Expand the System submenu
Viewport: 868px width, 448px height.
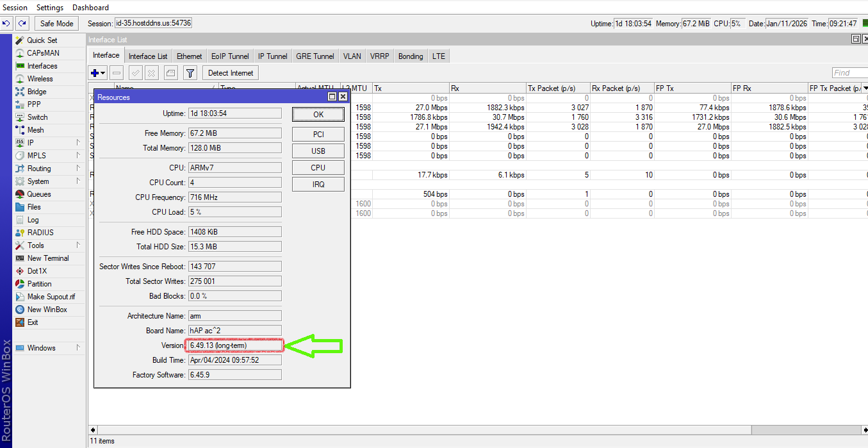click(x=78, y=181)
